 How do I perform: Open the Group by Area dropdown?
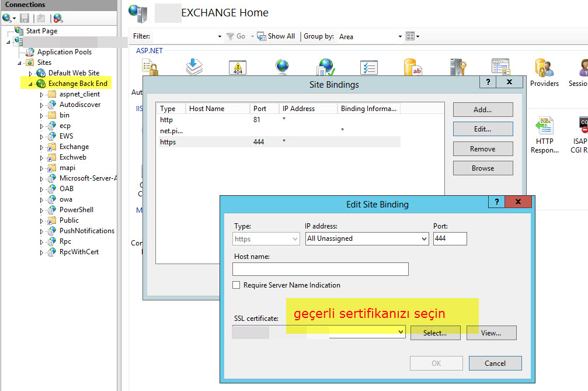(x=370, y=36)
